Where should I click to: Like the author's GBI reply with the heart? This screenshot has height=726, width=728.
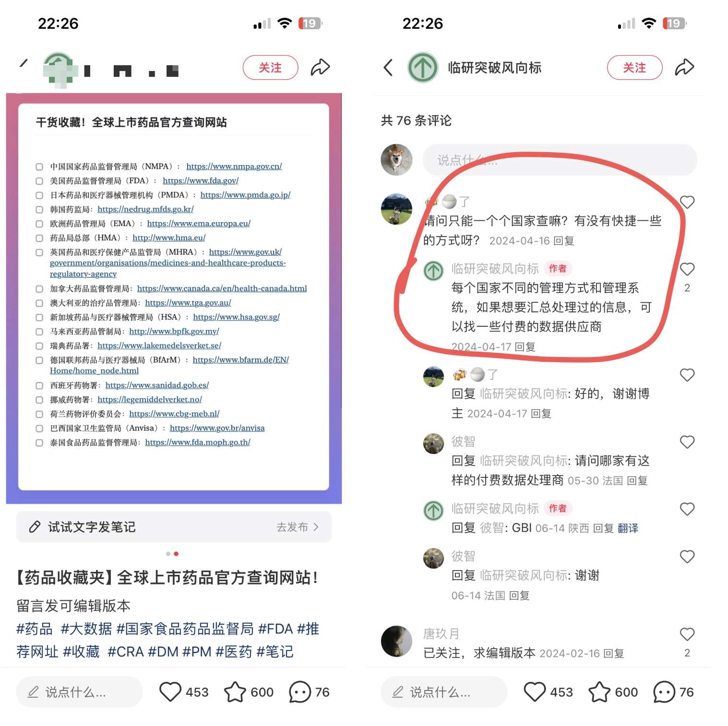[x=687, y=509]
